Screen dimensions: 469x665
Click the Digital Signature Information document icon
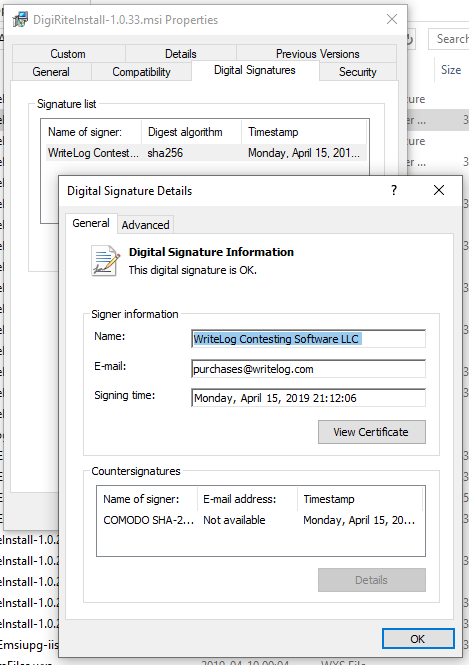[x=105, y=261]
